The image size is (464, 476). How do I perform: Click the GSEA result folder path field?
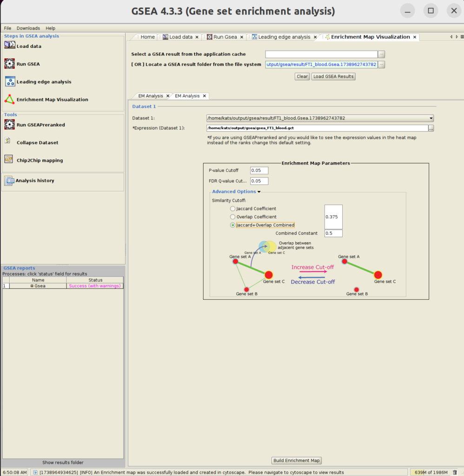tap(321, 64)
